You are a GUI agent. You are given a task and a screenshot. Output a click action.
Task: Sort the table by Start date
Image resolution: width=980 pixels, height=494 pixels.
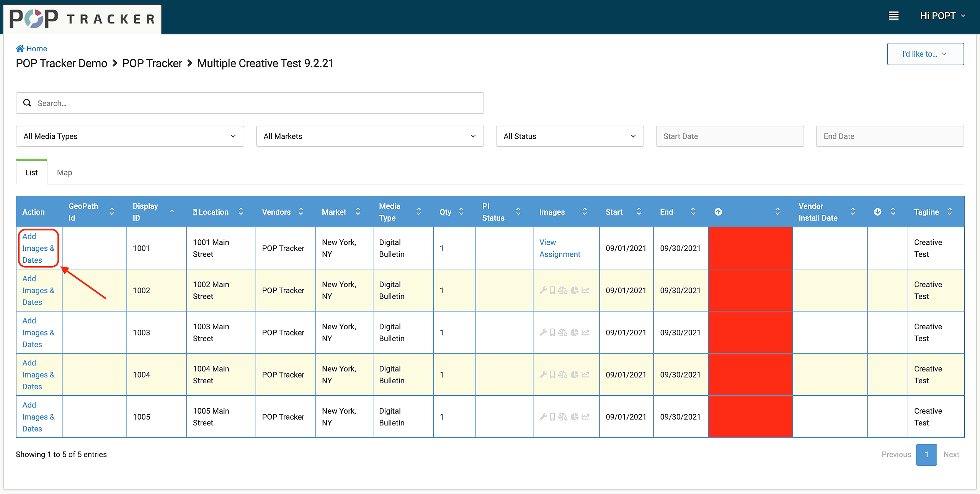coord(626,212)
